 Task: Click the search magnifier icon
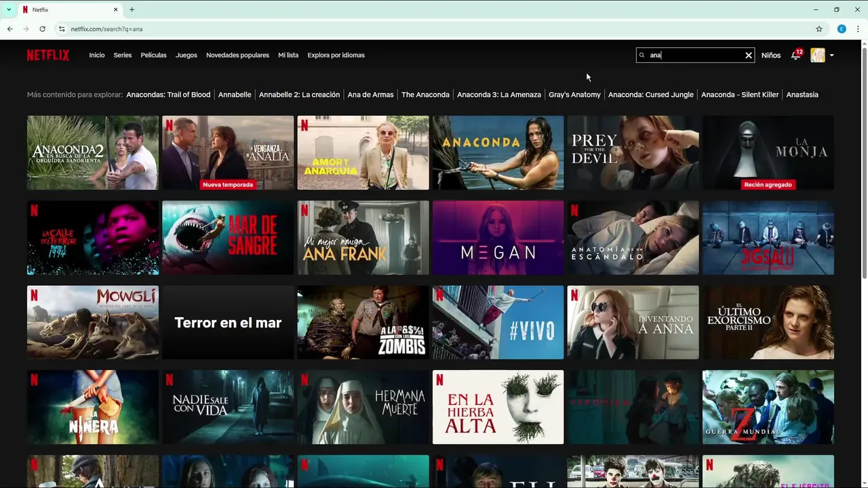click(x=642, y=56)
